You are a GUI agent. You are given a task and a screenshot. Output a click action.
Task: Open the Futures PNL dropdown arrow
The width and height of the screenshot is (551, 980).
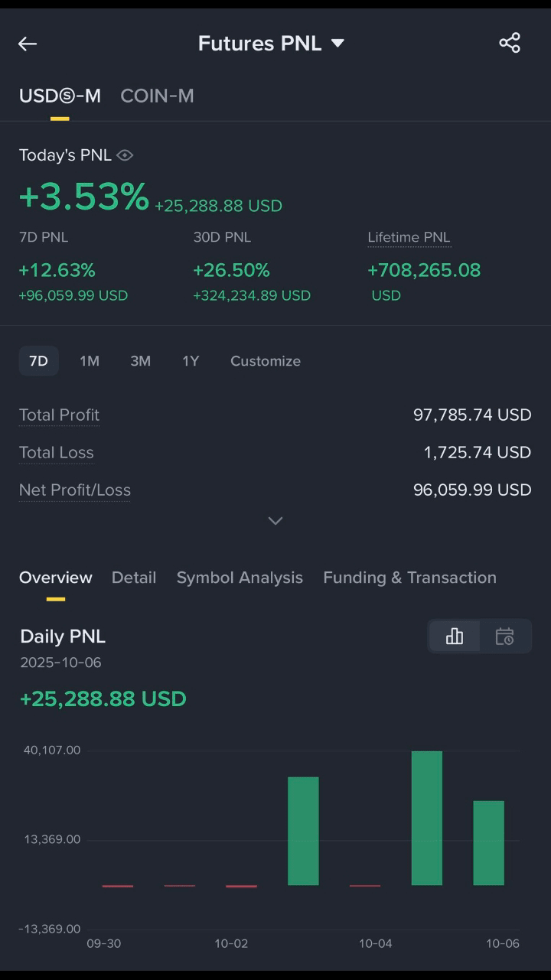point(337,44)
